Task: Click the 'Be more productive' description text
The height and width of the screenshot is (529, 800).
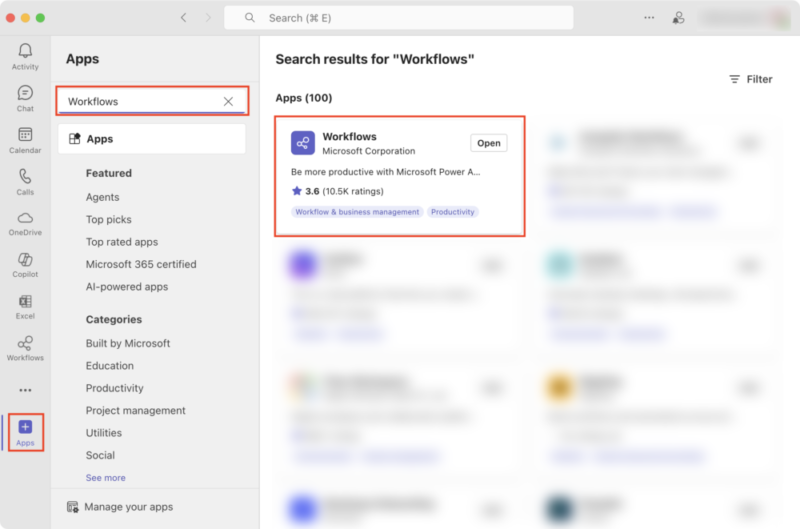Action: click(x=385, y=172)
